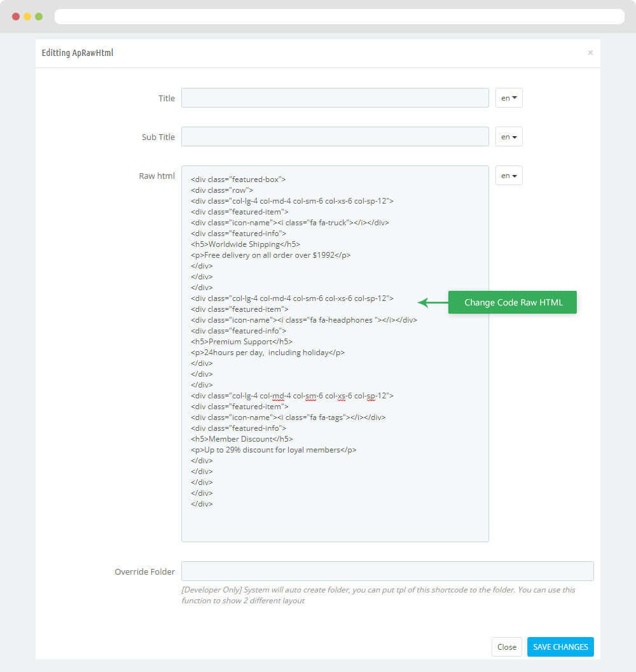
Task: Click the line with '24hours per day, including holiday'
Action: click(x=268, y=353)
